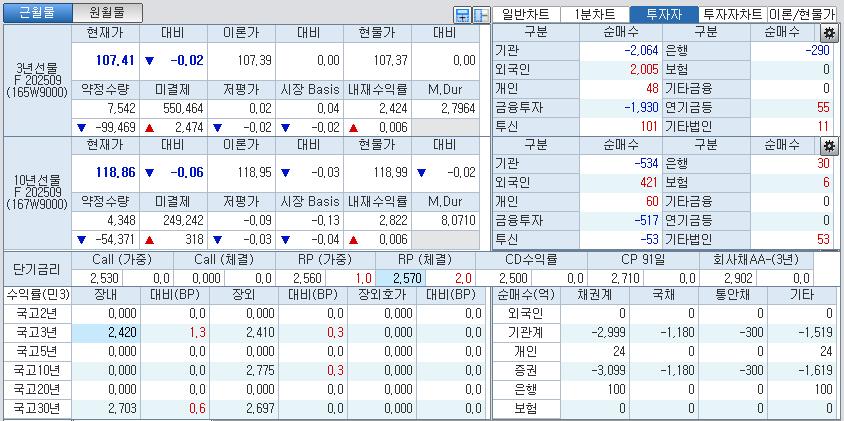Click the 3년선물 current price 107.41
The height and width of the screenshot is (421, 844).
tap(115, 60)
